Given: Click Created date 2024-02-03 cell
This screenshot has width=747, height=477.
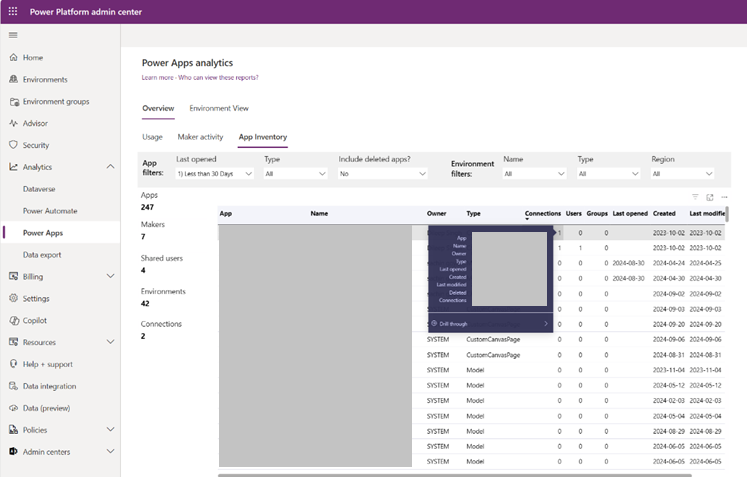Looking at the screenshot, I should 668,401.
